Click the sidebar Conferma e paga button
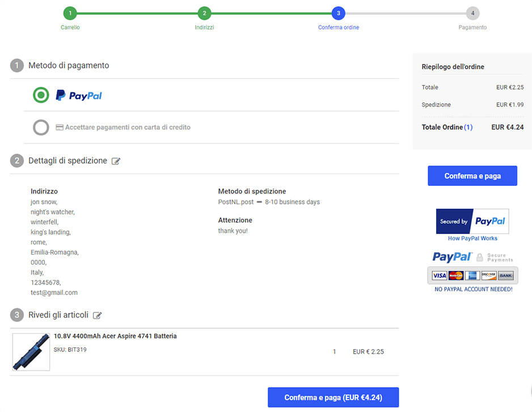This screenshot has width=532, height=412. point(472,176)
